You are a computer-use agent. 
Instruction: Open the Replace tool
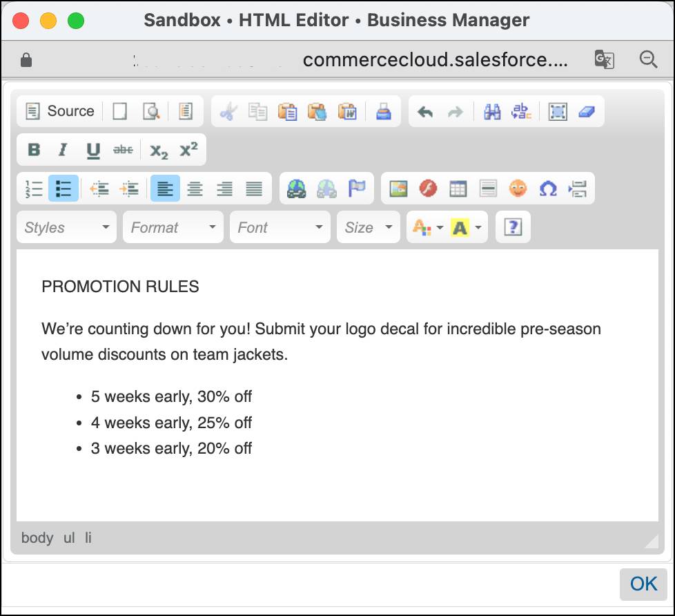click(x=521, y=112)
